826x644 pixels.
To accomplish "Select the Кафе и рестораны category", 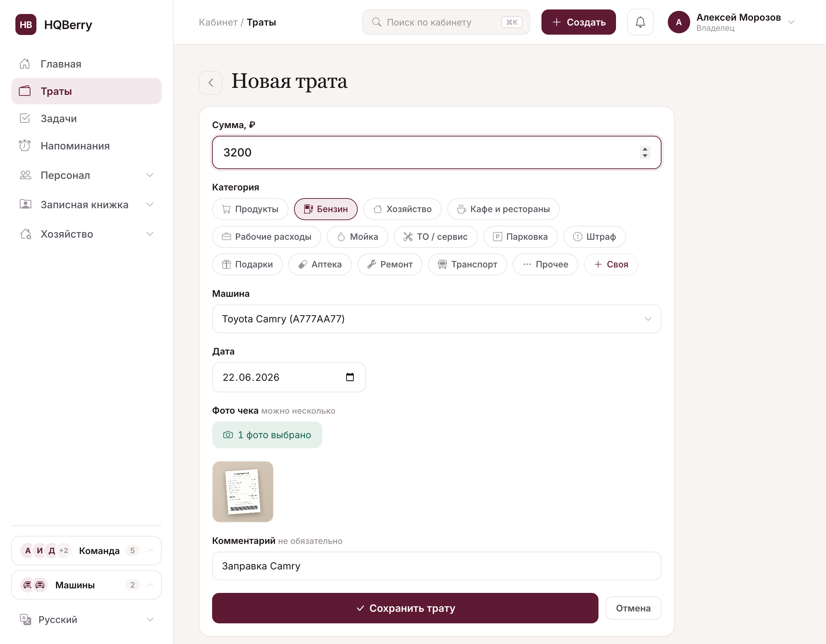I will 503,209.
